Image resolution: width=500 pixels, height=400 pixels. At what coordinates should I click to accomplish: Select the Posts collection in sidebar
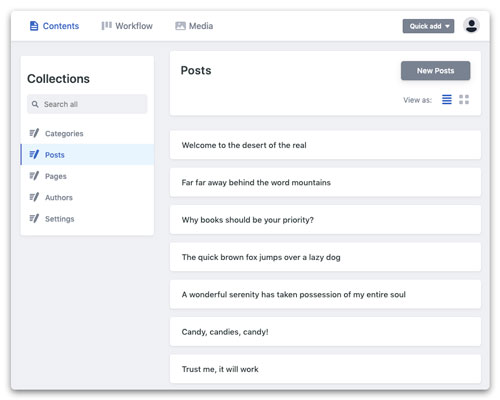87,155
